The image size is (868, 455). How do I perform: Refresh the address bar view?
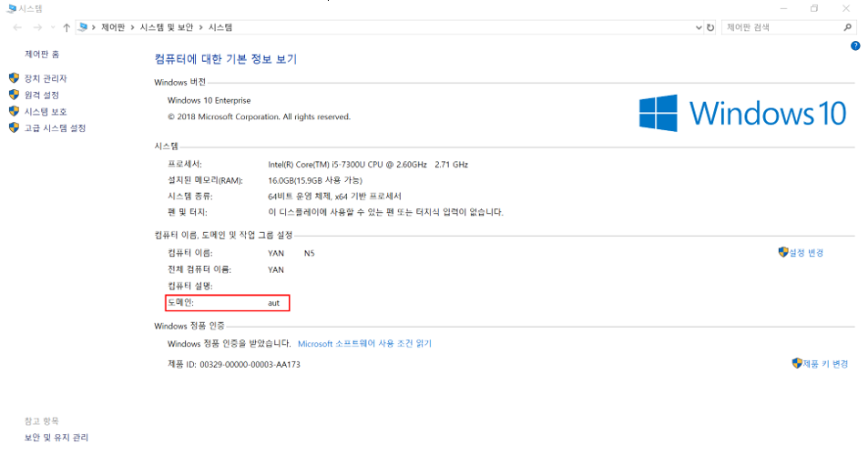pos(710,27)
